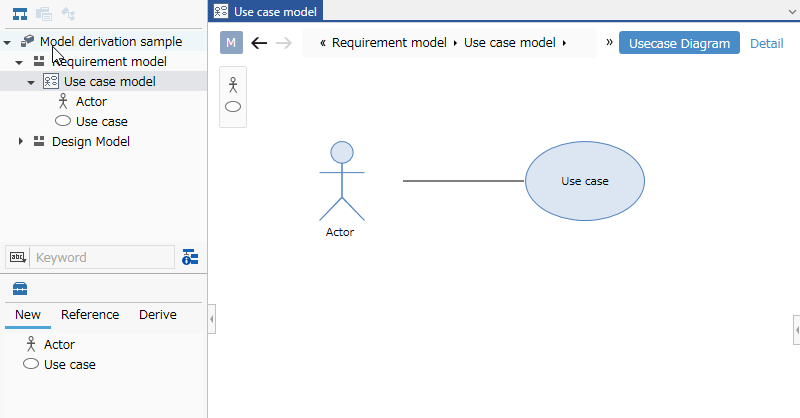This screenshot has height=418, width=800.
Task: Click the abc keyword search mode icon
Action: click(18, 257)
